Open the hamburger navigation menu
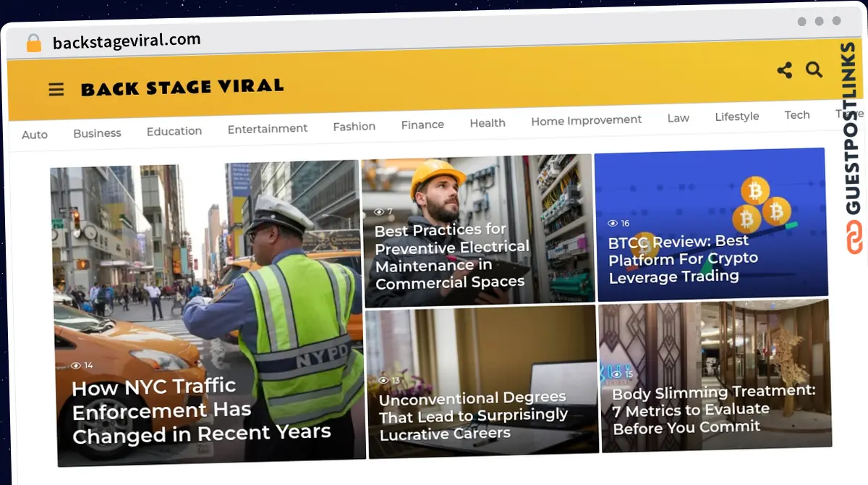The height and width of the screenshot is (485, 868). [56, 89]
